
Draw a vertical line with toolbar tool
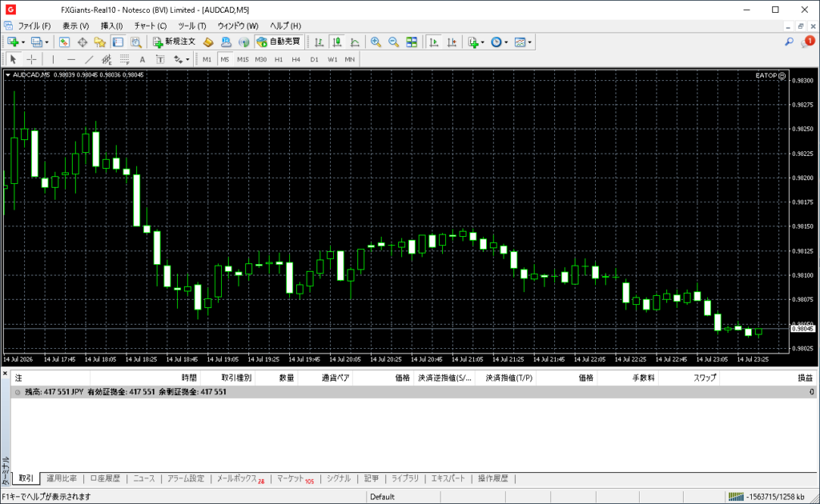(53, 59)
